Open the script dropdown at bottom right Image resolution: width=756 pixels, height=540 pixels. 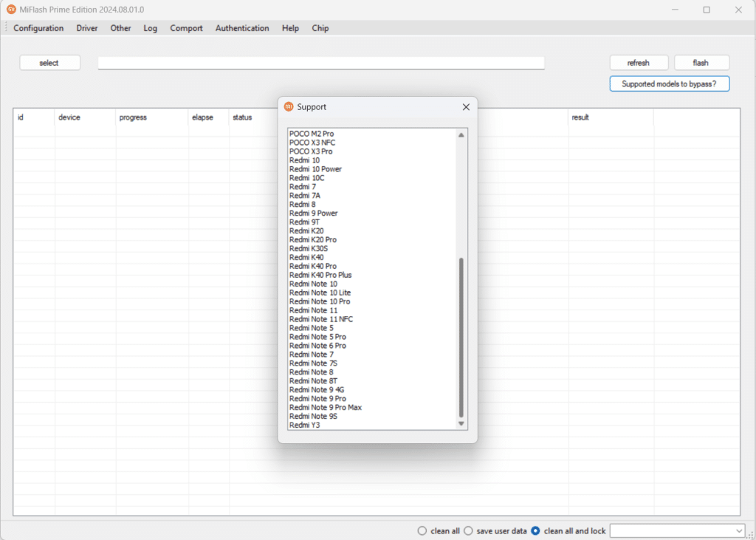740,531
